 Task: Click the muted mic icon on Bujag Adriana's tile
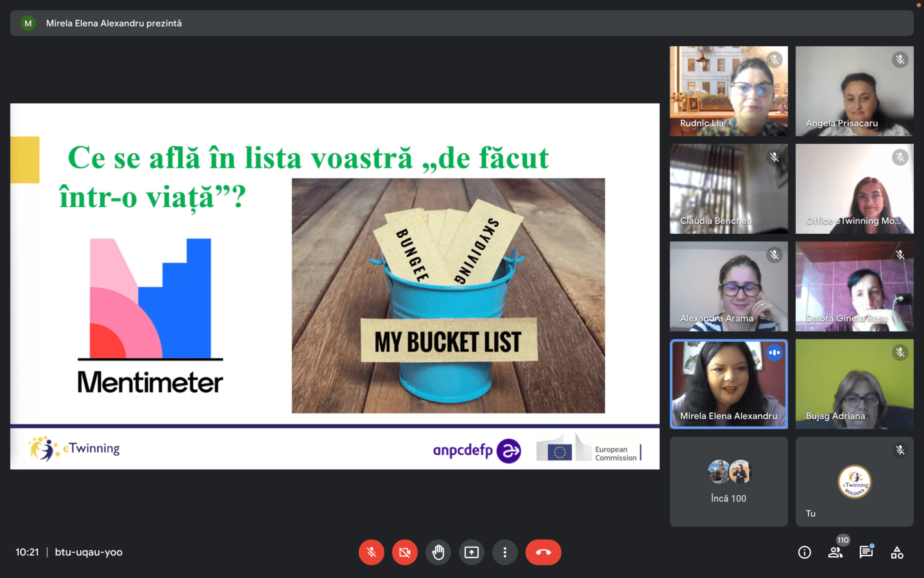[900, 353]
